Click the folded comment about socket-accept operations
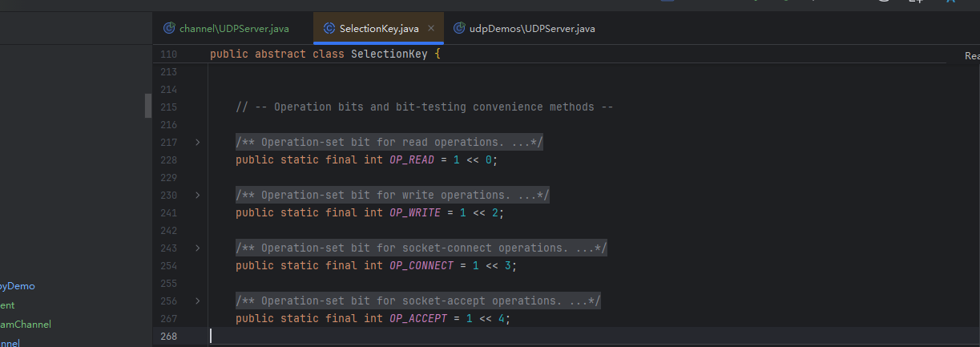The image size is (980, 347). pos(418,301)
